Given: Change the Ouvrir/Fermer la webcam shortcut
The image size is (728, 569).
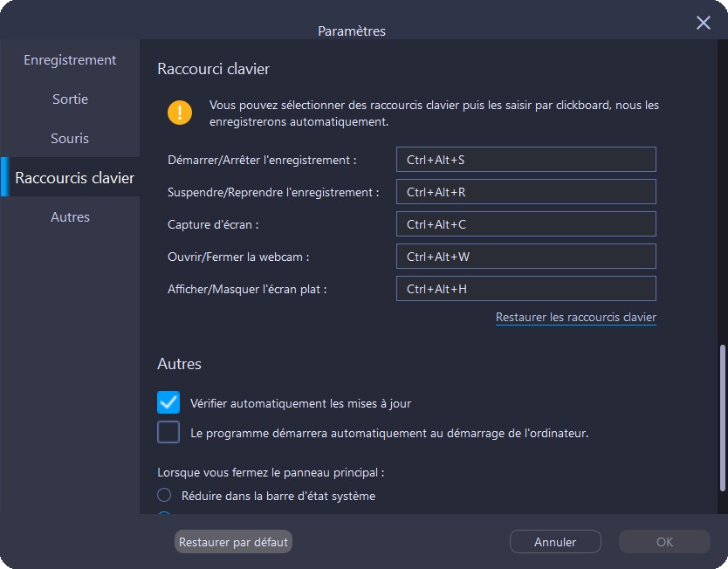Looking at the screenshot, I should 525,257.
